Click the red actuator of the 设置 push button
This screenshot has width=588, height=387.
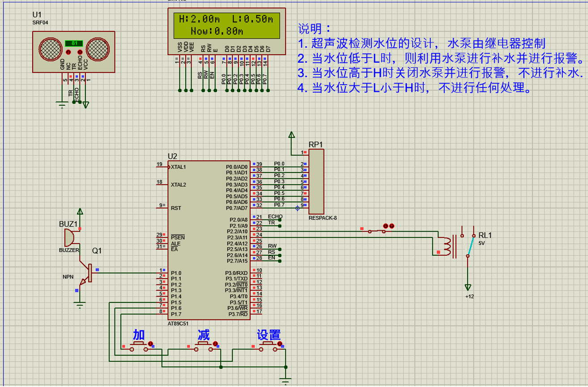(280, 344)
